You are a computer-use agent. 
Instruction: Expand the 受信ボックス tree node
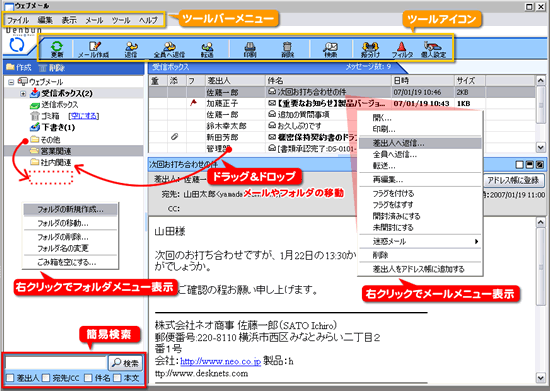pos(23,93)
